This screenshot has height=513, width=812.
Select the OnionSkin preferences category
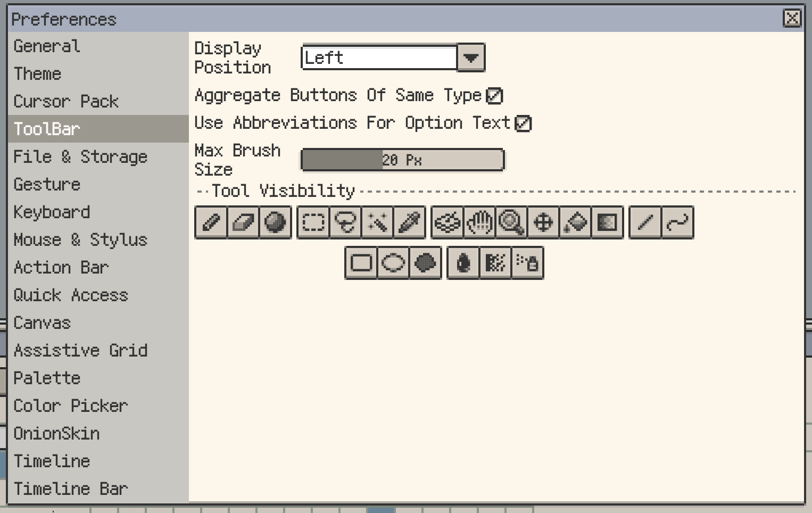[56, 434]
